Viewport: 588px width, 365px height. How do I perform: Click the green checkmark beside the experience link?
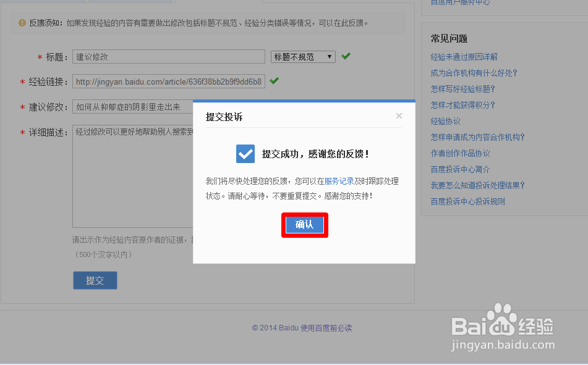pyautogui.click(x=274, y=80)
